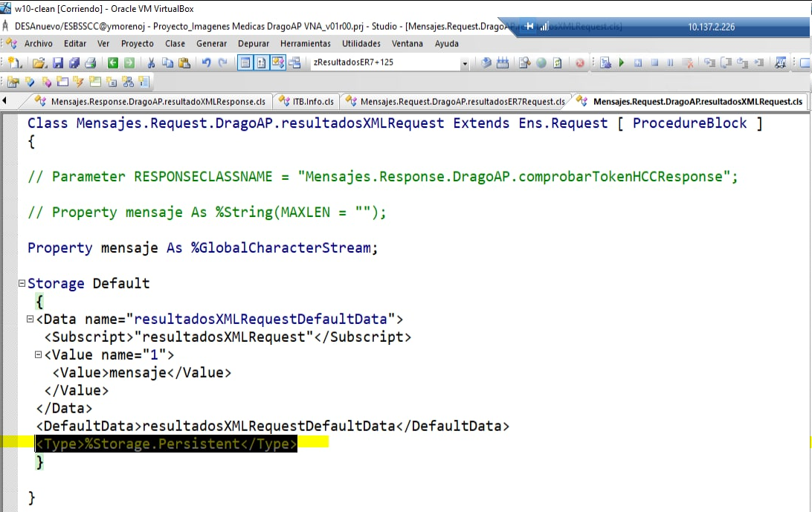Click the left tab scroll arrow

point(5,101)
